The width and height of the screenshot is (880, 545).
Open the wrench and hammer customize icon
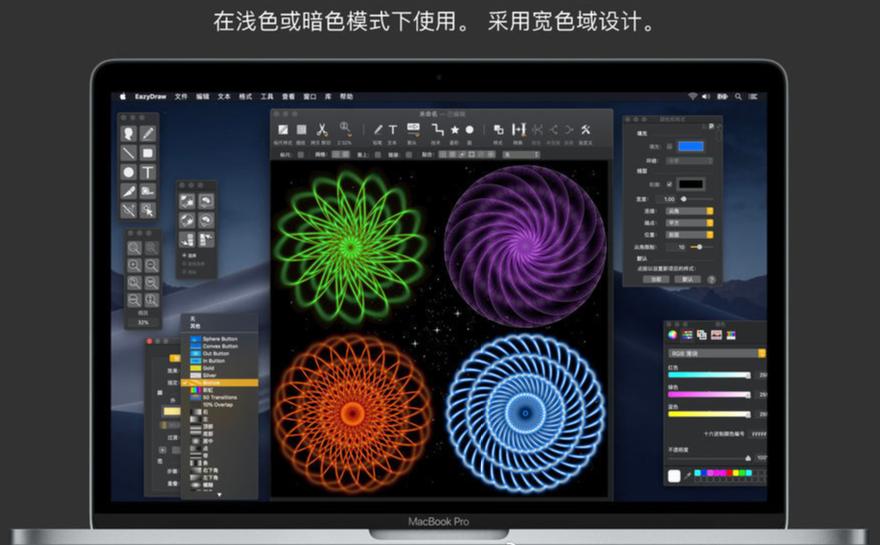(586, 129)
